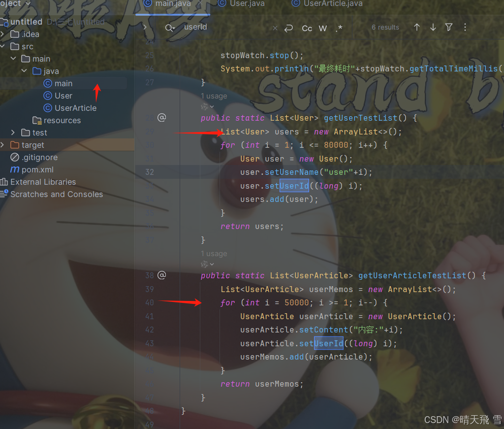The width and height of the screenshot is (504, 429).
Task: Go to next search occurrence
Action: (433, 27)
